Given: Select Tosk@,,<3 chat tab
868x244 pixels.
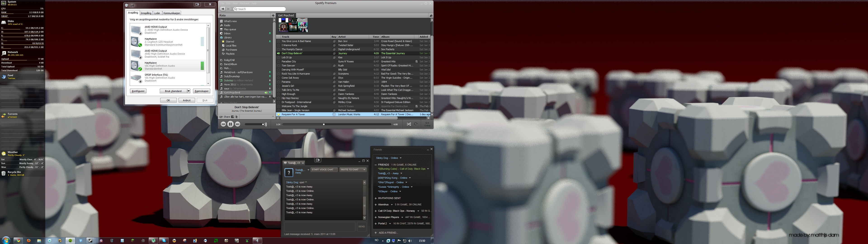Looking at the screenshot, I should tap(294, 163).
